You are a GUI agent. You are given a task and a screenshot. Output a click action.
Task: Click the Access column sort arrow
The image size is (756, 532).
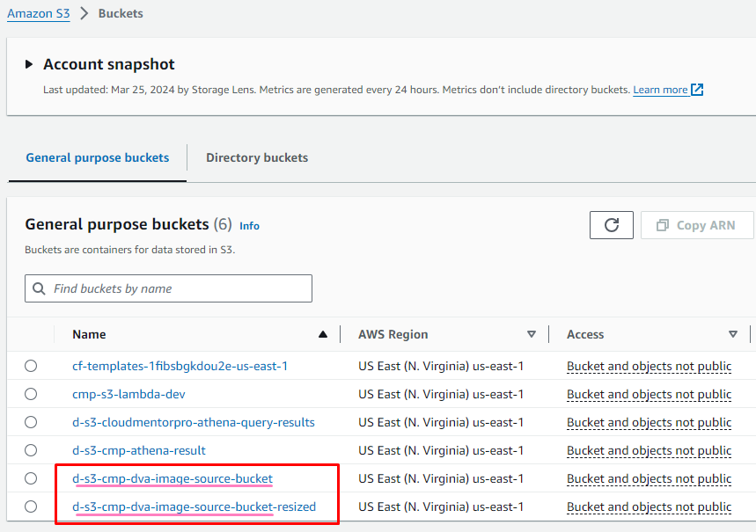[x=733, y=334]
